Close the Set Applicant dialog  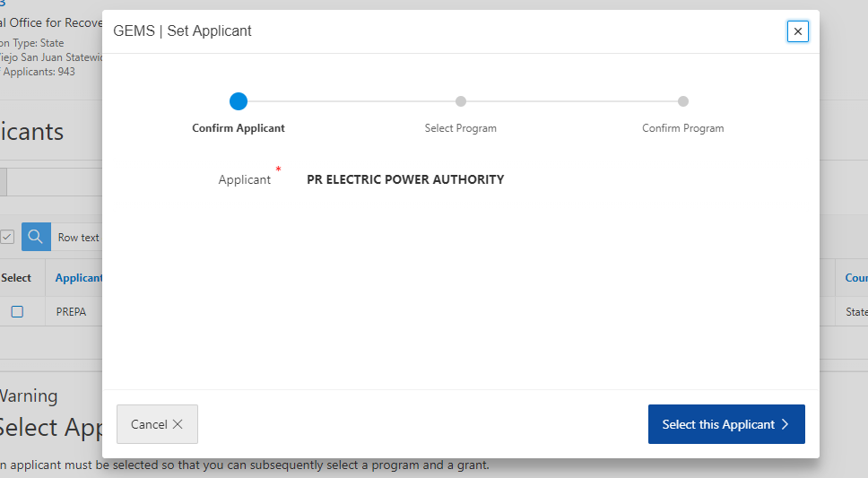(798, 31)
